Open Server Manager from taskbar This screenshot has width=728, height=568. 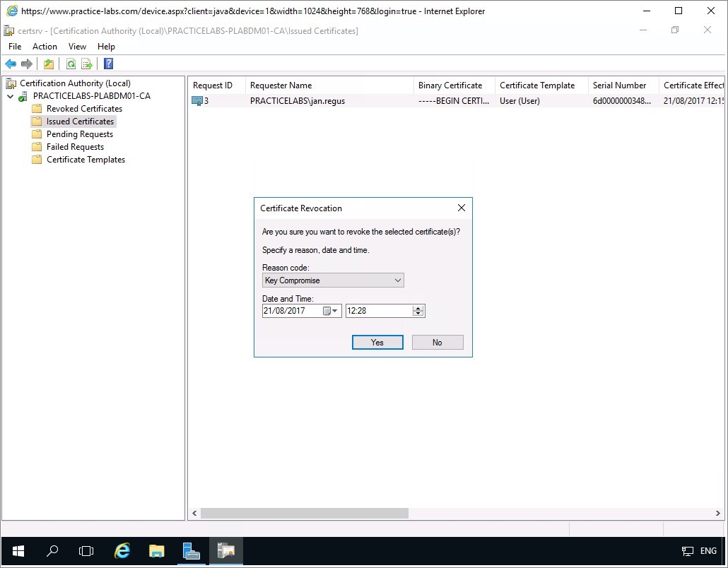pyautogui.click(x=192, y=551)
